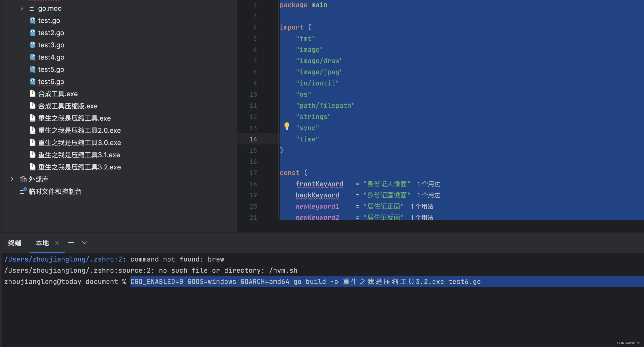Viewport: 644px width, 347px height.
Task: Click the yellow lightbulb intention icon
Action: tap(287, 126)
